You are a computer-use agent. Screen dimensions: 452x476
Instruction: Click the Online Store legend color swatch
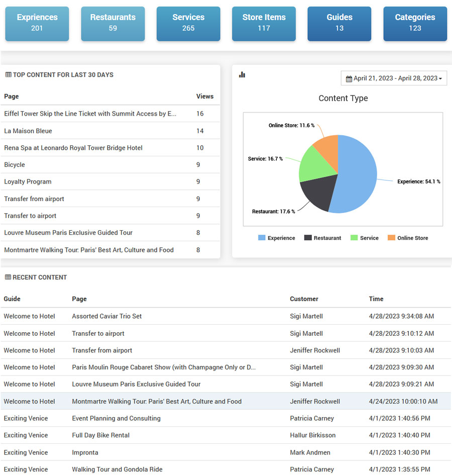[391, 238]
